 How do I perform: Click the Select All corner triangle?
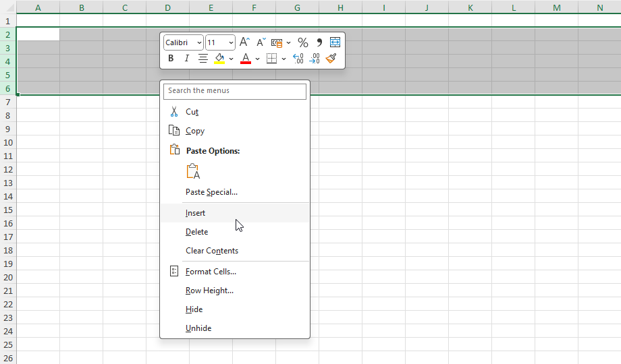(x=9, y=7)
